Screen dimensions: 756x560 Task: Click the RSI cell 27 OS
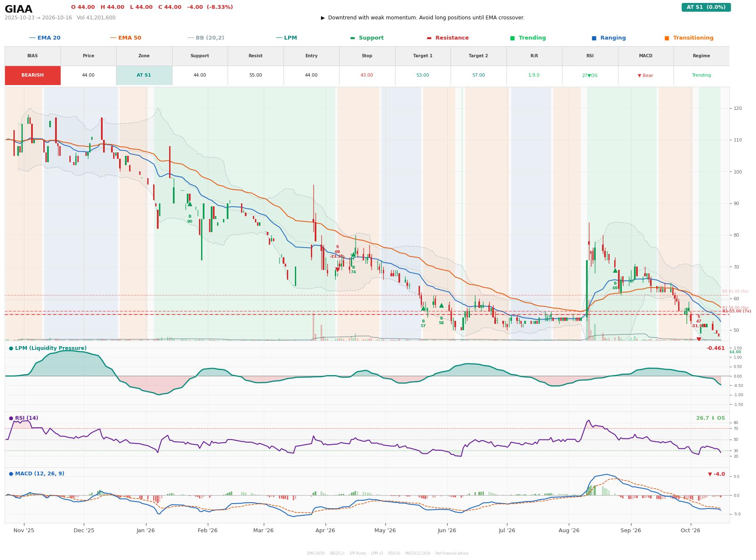(590, 76)
